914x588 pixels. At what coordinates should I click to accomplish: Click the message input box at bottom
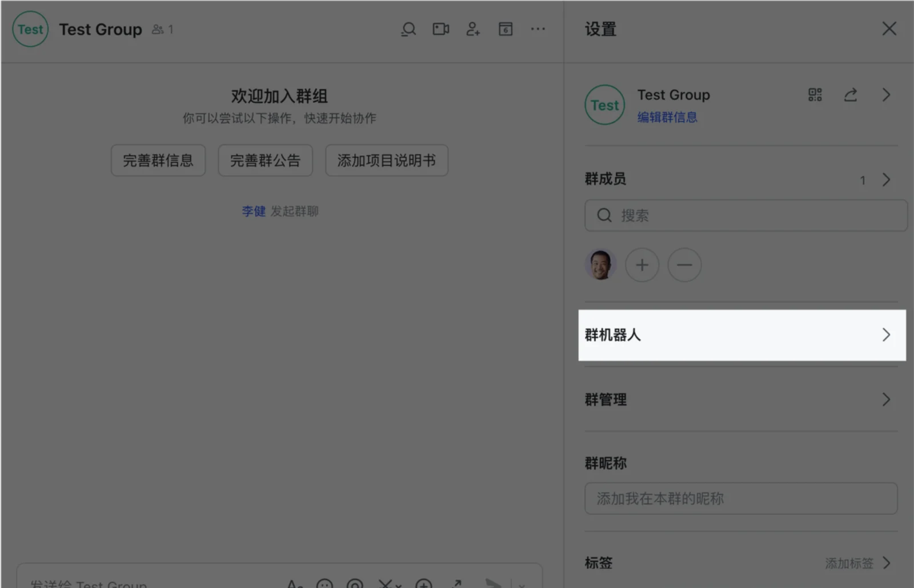pyautogui.click(x=279, y=577)
